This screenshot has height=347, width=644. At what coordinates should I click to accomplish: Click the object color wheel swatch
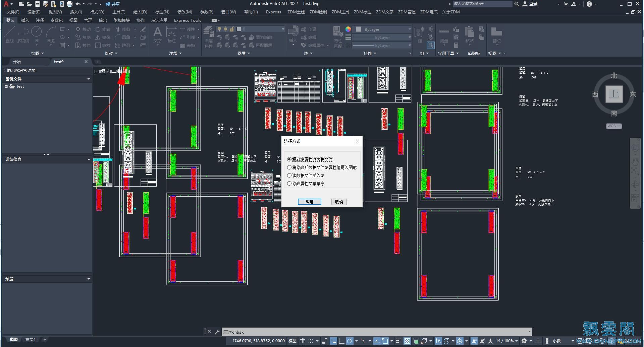click(x=348, y=29)
